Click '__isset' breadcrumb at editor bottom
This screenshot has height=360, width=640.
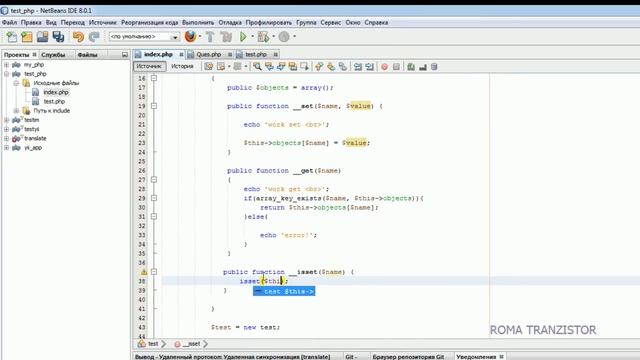[191, 344]
